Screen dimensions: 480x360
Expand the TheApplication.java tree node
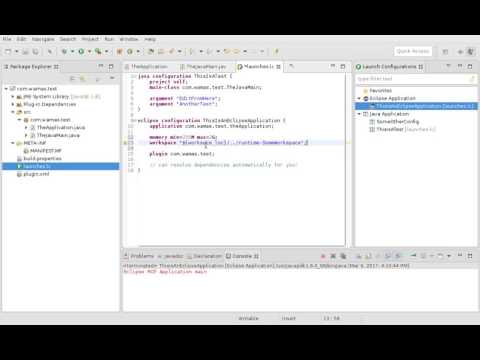(x=26, y=127)
